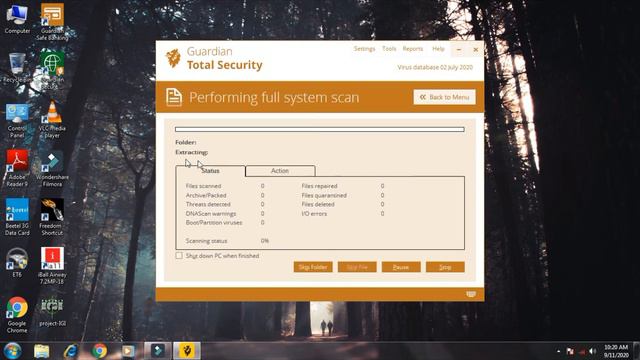Click the Skip Folder button
Viewport: 640px width, 360px height.
(313, 267)
